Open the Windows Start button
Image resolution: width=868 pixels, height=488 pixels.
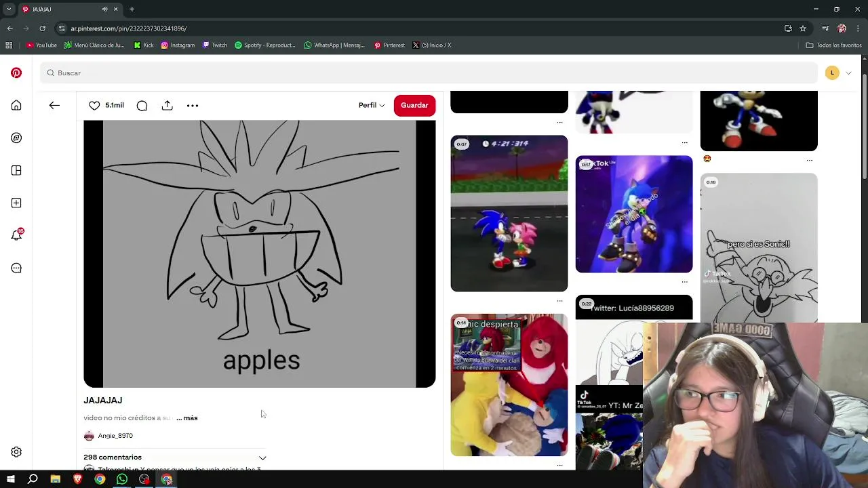10,479
